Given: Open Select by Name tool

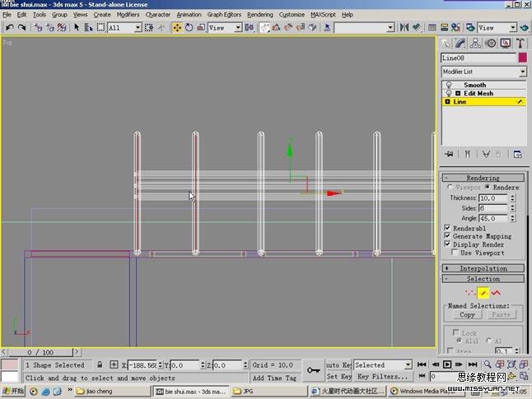Looking at the screenshot, I should click(89, 27).
